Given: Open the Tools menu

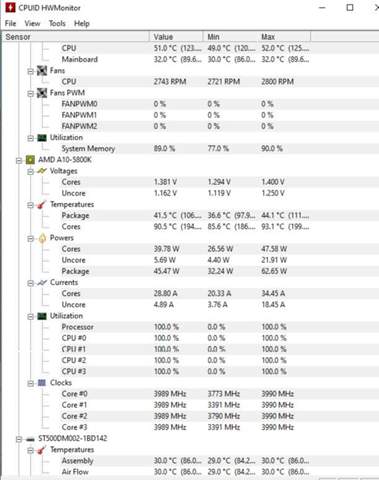Looking at the screenshot, I should [x=57, y=23].
